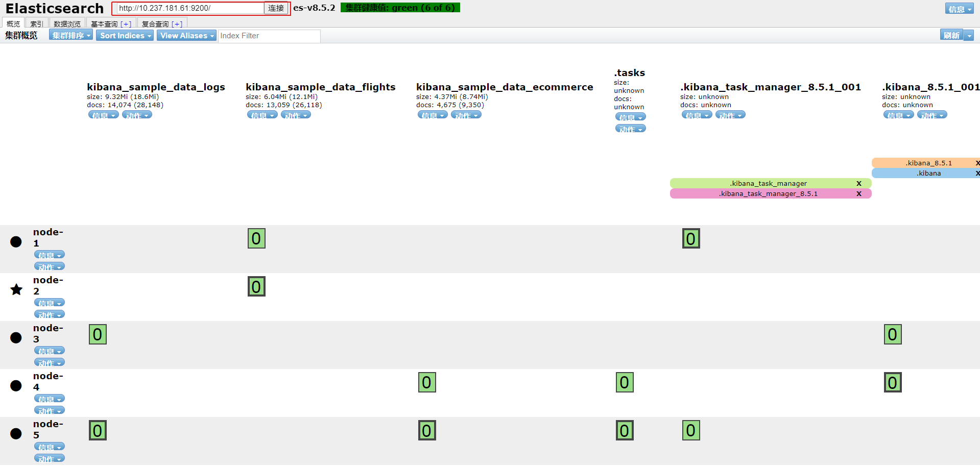Open 动作 dropdown for .kibana_task_manager_8.5.1_001

click(730, 115)
